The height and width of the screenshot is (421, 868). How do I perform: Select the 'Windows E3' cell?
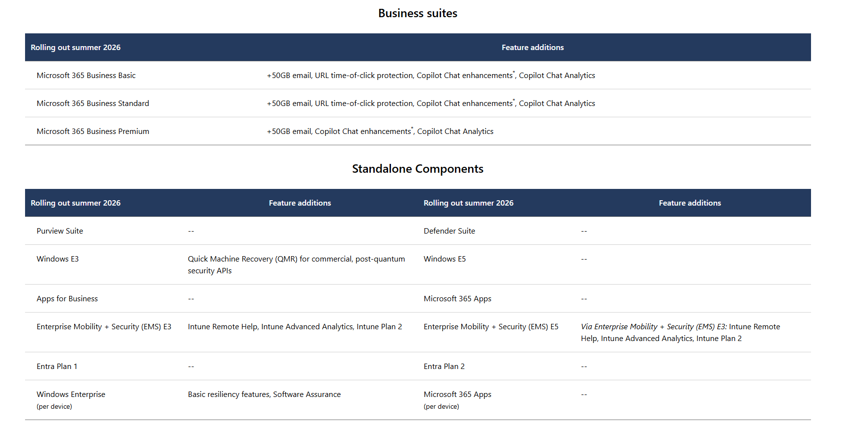(x=57, y=259)
